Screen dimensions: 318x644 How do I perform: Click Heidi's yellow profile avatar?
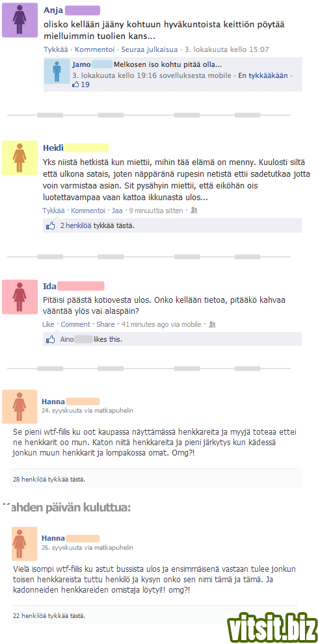click(20, 158)
